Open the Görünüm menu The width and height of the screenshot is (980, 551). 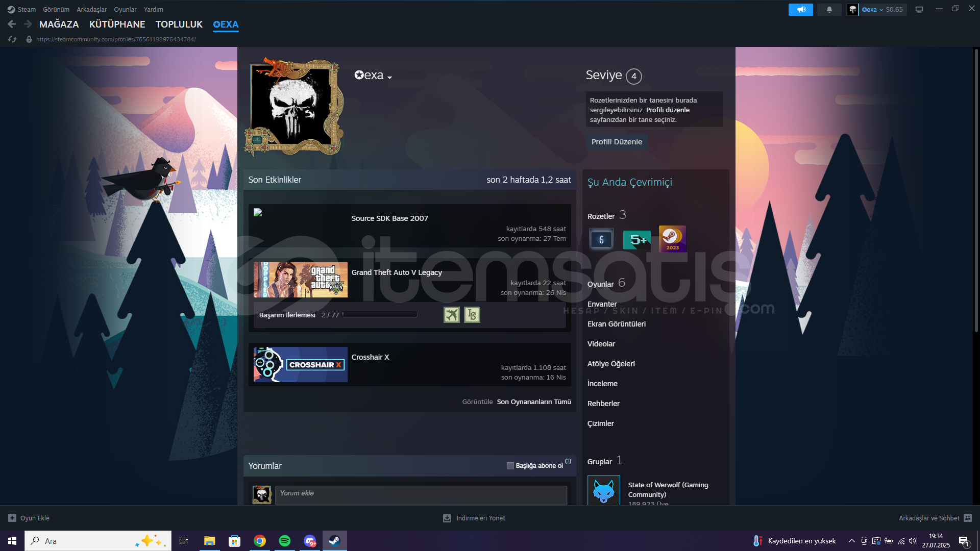(x=56, y=10)
